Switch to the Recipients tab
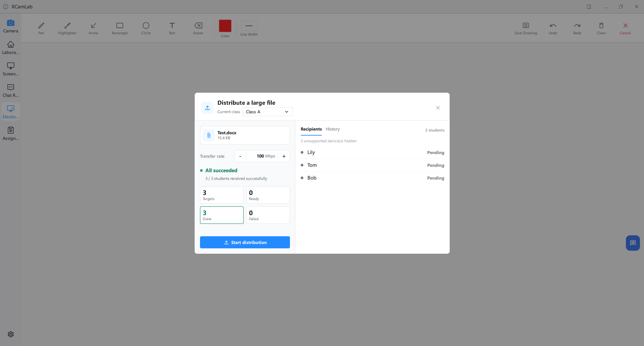644x346 pixels. (311, 129)
